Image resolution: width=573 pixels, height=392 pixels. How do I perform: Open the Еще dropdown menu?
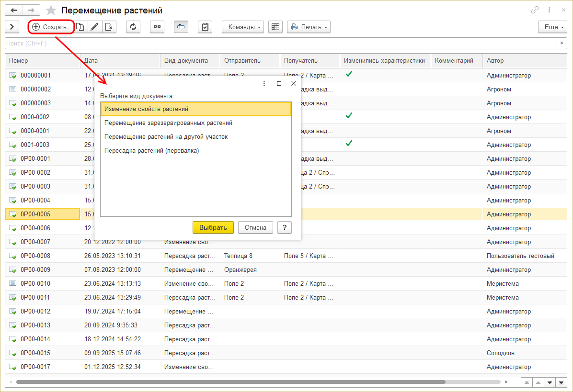pos(552,27)
